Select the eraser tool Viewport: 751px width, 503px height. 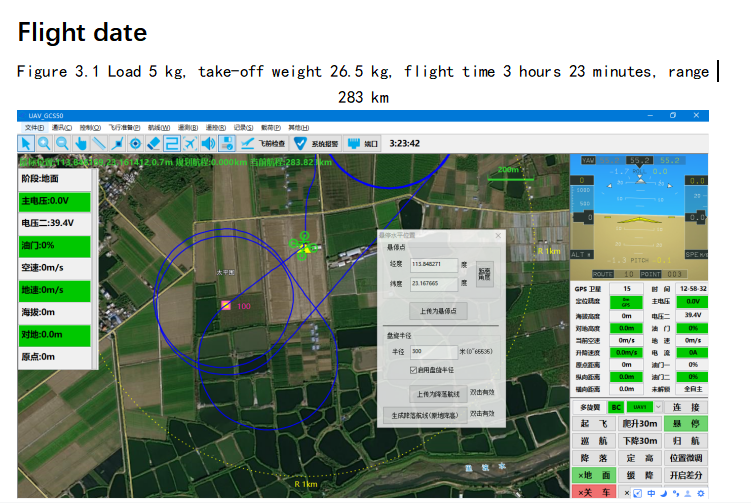(154, 144)
